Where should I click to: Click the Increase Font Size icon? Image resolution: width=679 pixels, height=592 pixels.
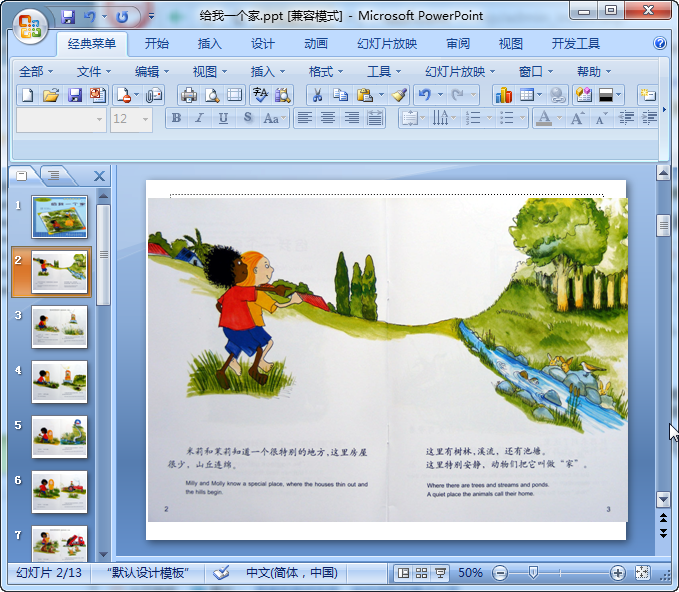(x=577, y=118)
